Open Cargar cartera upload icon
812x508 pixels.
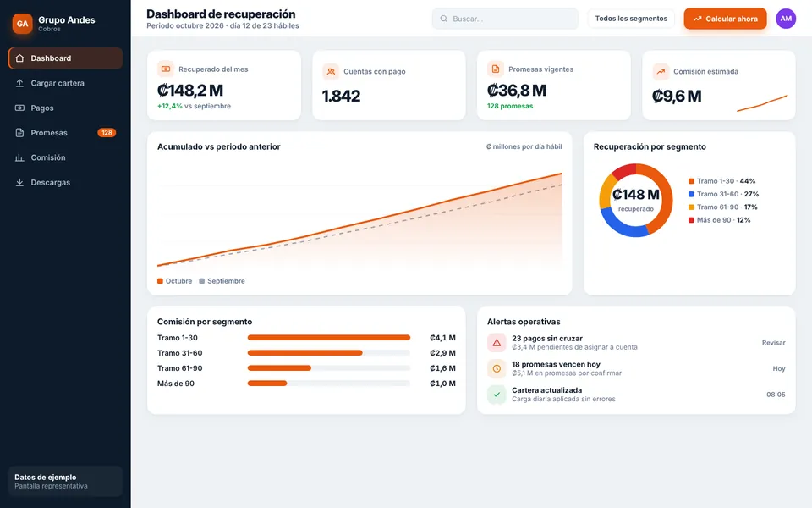coord(19,83)
